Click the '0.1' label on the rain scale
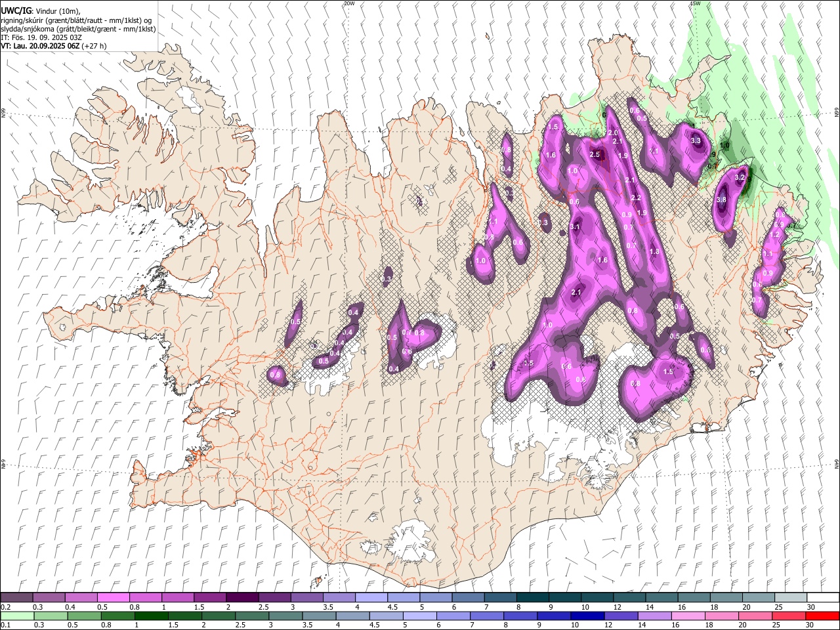 pos(5,625)
